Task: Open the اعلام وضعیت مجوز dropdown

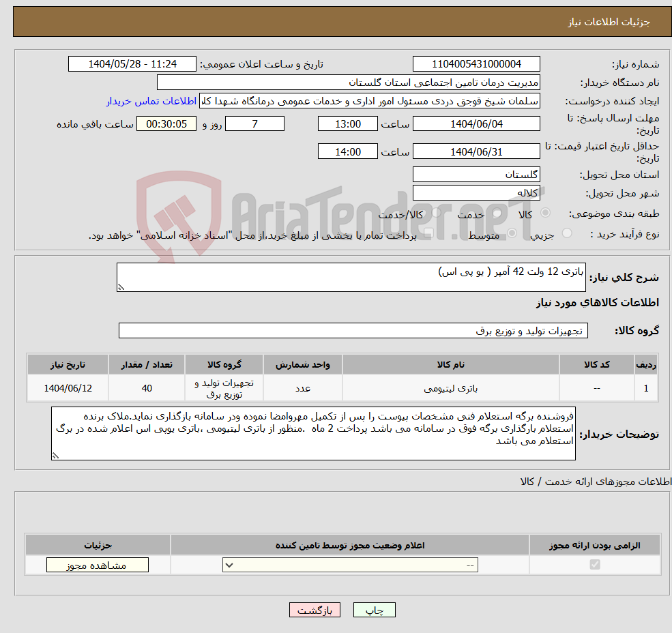Action: click(x=349, y=565)
